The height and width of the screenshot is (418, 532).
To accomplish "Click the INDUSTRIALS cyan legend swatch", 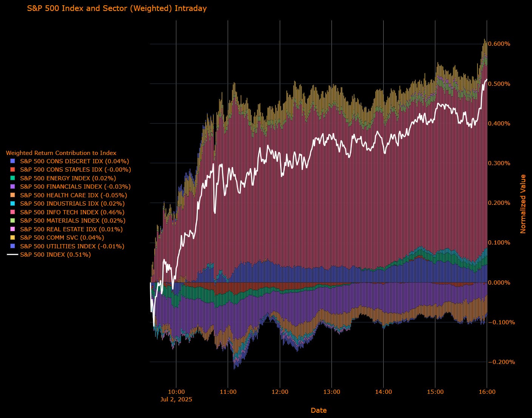I will coord(12,204).
